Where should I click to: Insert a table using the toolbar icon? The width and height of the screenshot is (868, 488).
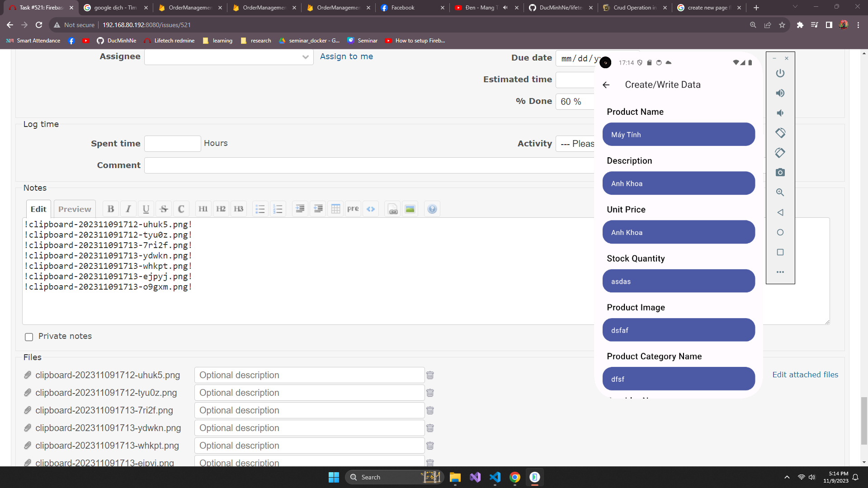coord(335,209)
